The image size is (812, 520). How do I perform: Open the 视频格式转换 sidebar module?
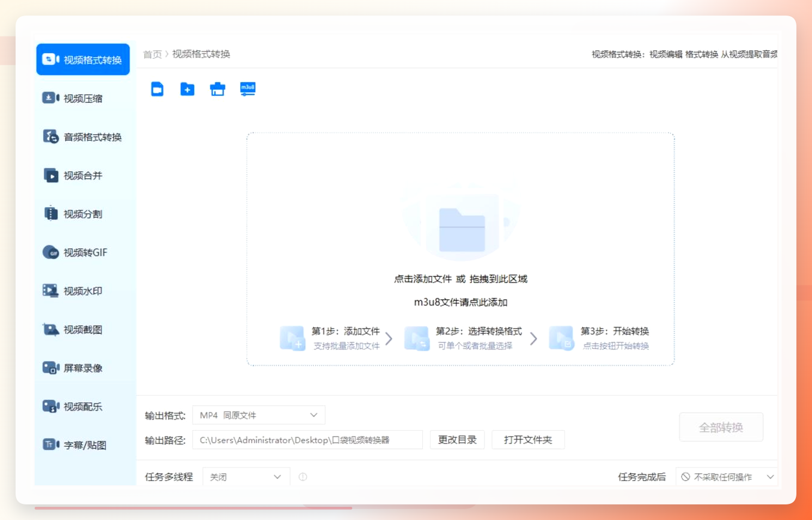click(83, 59)
